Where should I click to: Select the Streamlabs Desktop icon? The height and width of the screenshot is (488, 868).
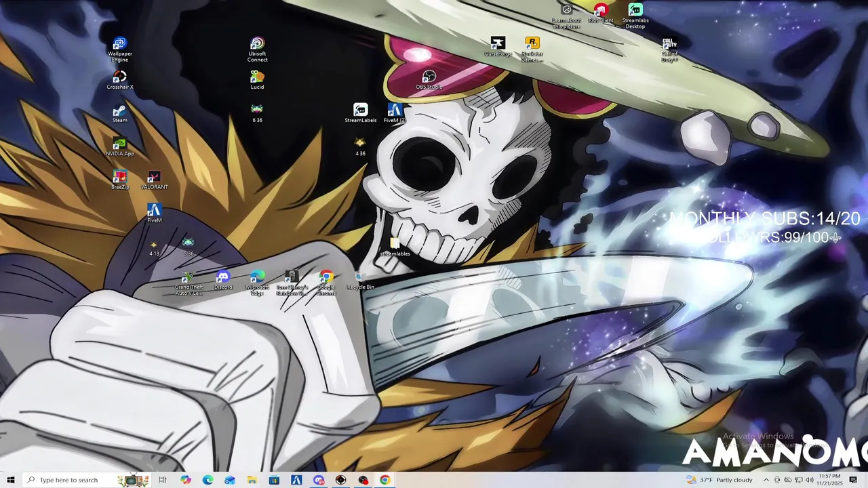pos(635,16)
